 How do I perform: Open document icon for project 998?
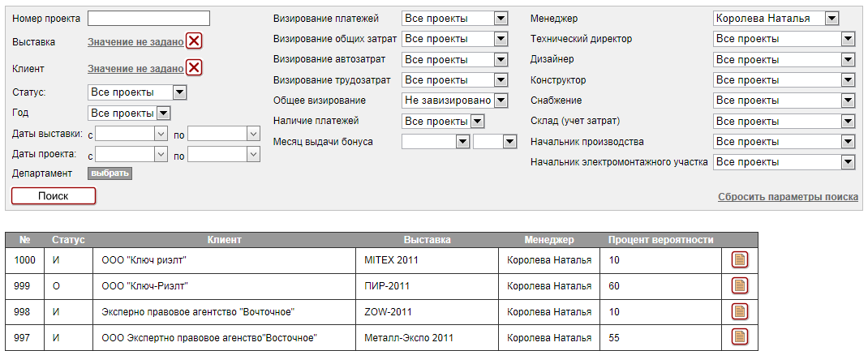(x=739, y=312)
